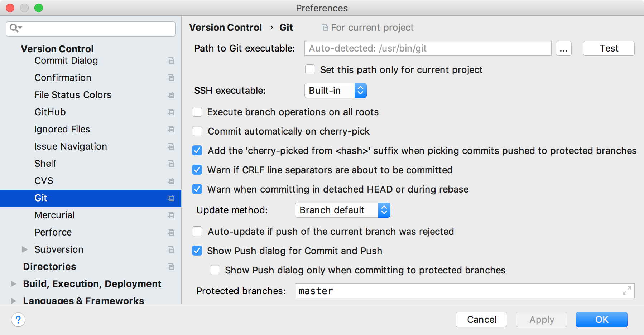The image size is (644, 335).
Task: Click the expand icon inside Protected branches field
Action: tap(626, 291)
